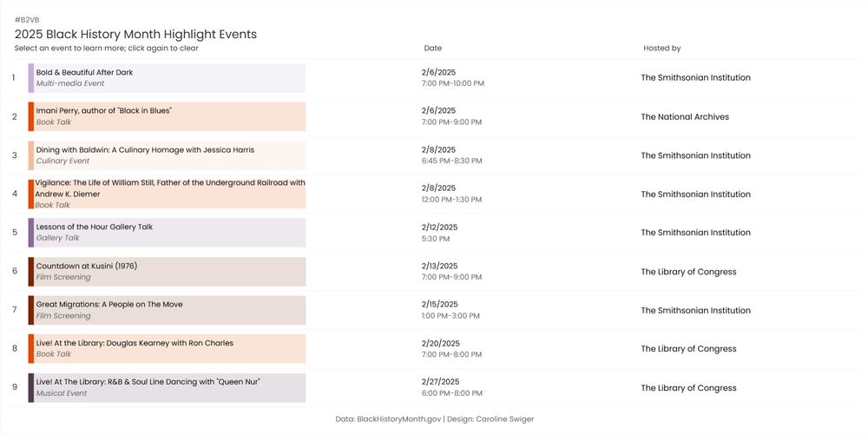868x435 pixels.
Task: Click Great Migrations: A People on The Move
Action: tap(169, 310)
